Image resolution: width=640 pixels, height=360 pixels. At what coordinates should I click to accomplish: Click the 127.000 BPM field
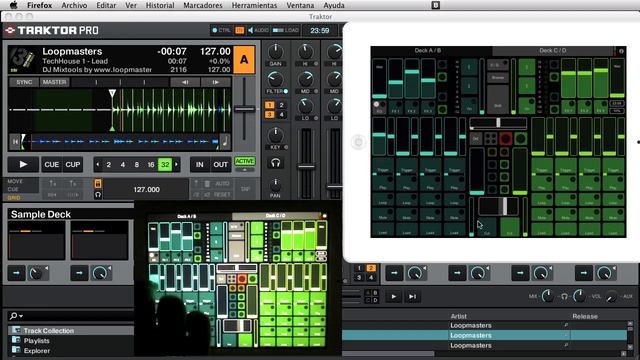(146, 189)
